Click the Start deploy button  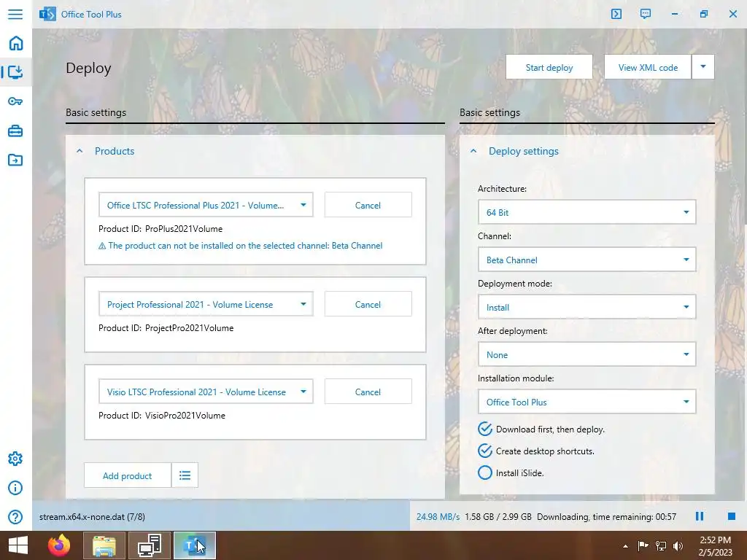(549, 66)
